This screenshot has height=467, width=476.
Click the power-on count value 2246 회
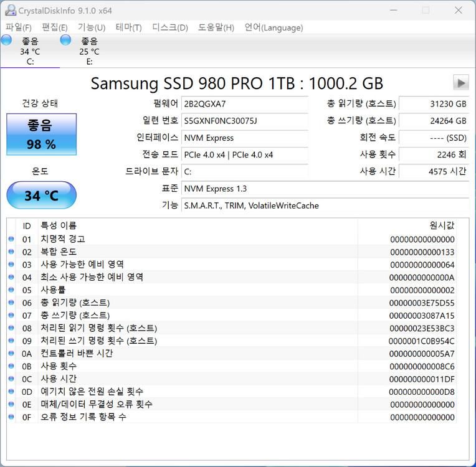tap(434, 155)
